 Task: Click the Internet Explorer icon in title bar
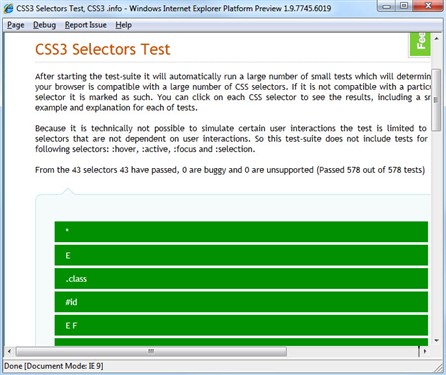coord(8,8)
